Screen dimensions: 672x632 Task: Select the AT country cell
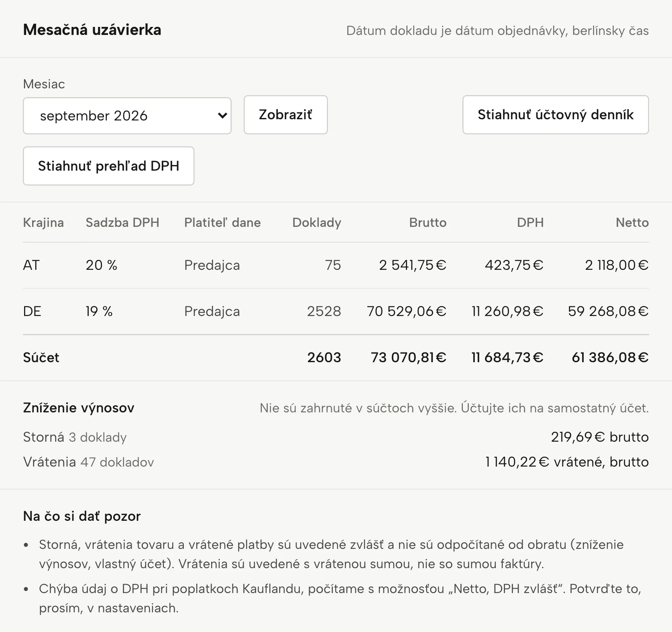point(31,265)
